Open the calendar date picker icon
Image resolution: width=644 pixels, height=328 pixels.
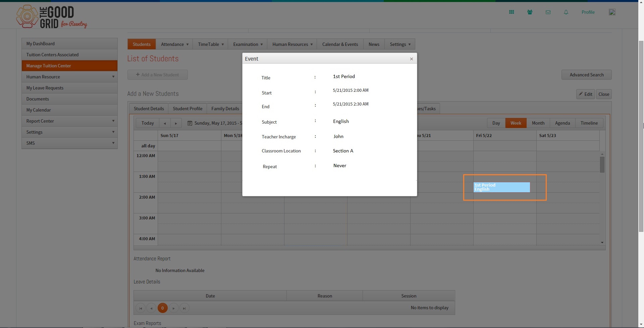click(190, 123)
